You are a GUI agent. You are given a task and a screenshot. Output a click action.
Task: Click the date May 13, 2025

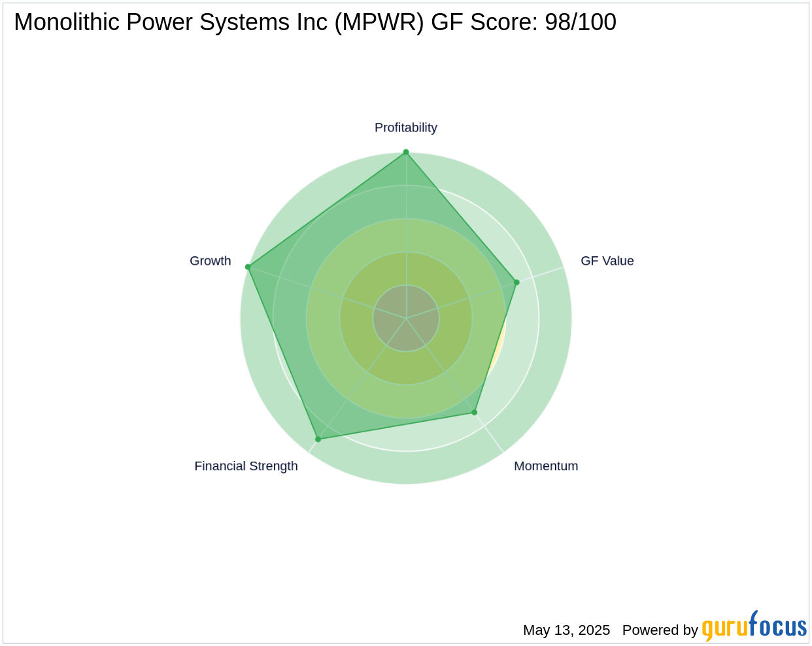tap(566, 630)
